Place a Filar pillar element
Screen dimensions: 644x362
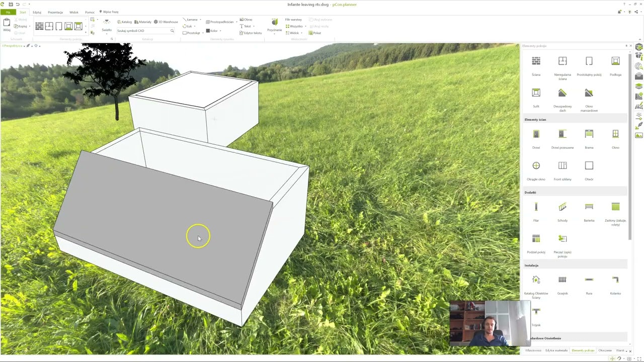(536, 211)
